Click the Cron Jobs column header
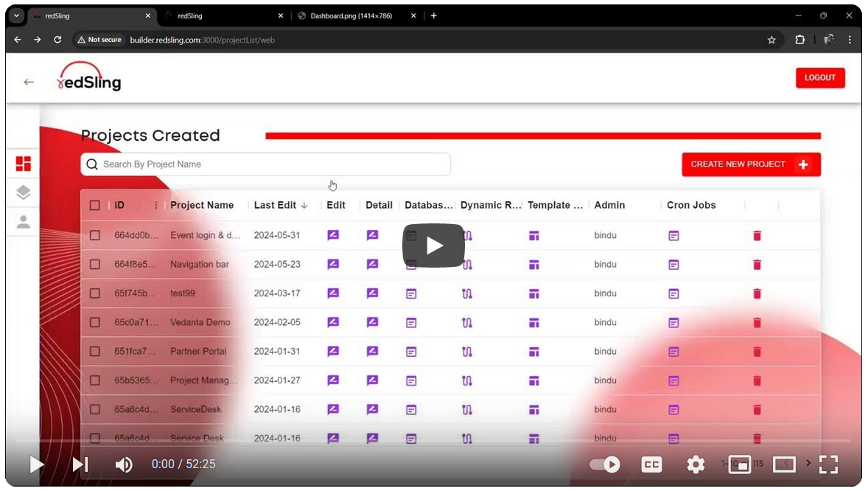The height and width of the screenshot is (491, 868). [x=691, y=205]
